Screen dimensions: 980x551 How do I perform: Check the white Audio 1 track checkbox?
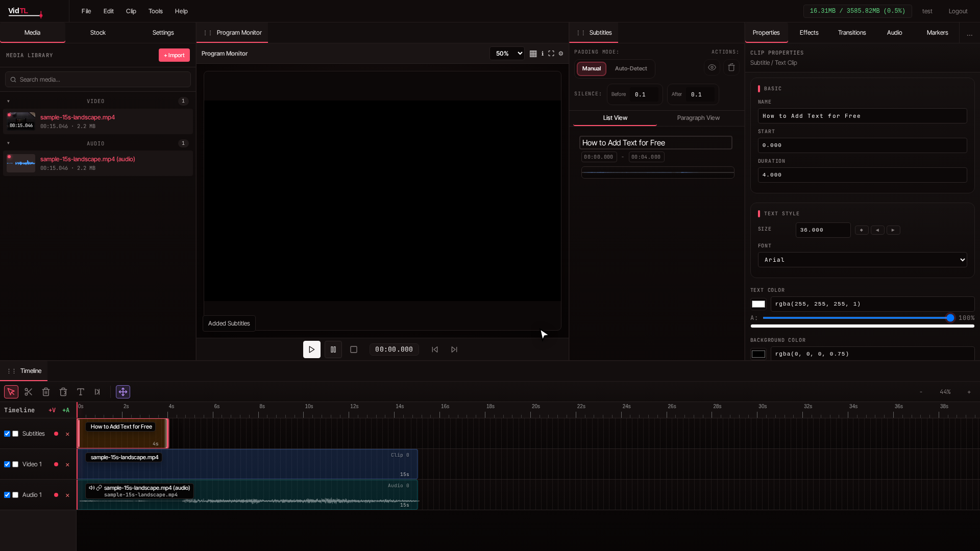click(x=15, y=495)
